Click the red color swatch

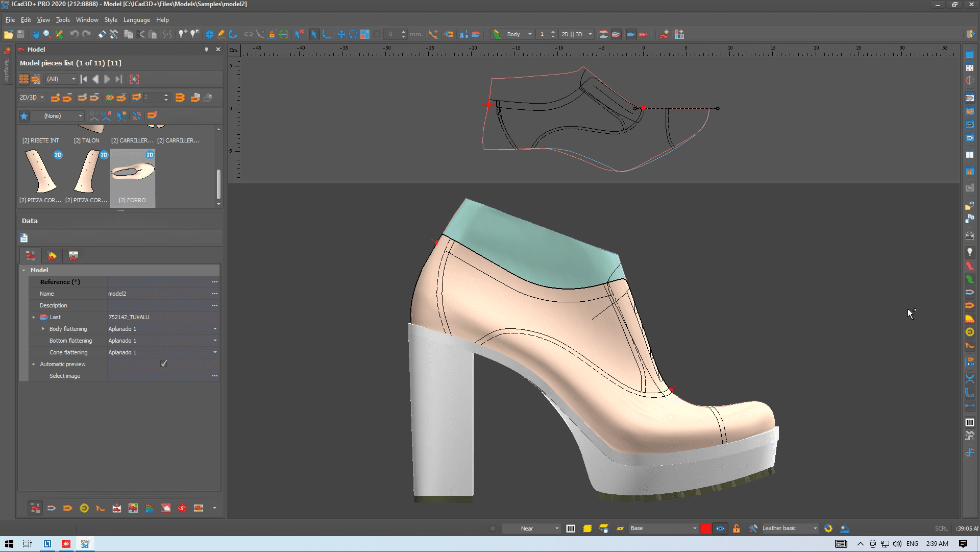click(x=705, y=529)
